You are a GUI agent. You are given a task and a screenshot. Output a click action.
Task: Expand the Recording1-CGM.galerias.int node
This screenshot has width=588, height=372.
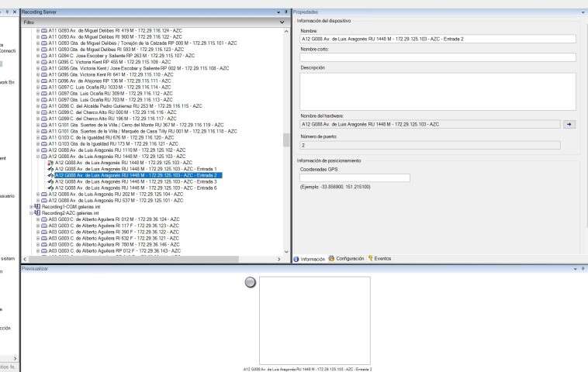[31, 207]
